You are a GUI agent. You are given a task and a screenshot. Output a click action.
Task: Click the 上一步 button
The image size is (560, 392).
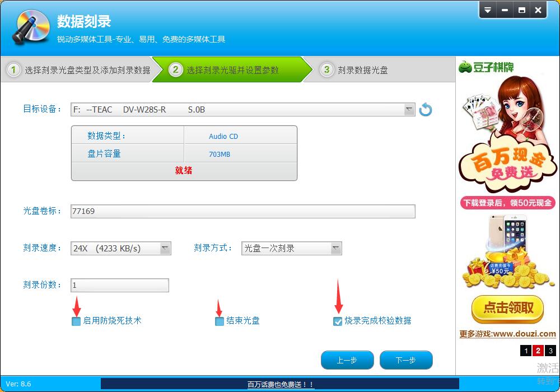coord(347,360)
